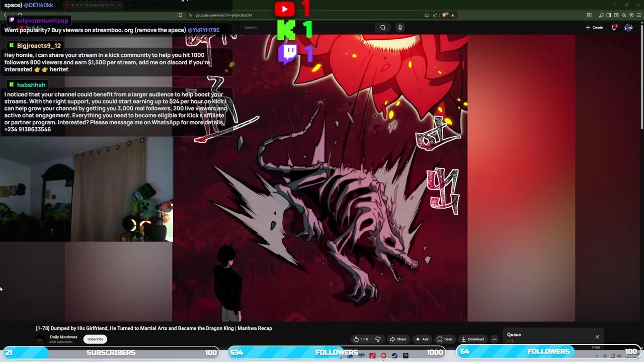Focus the YouTube Search input field
The width and height of the screenshot is (644, 362).
tap(307, 28)
